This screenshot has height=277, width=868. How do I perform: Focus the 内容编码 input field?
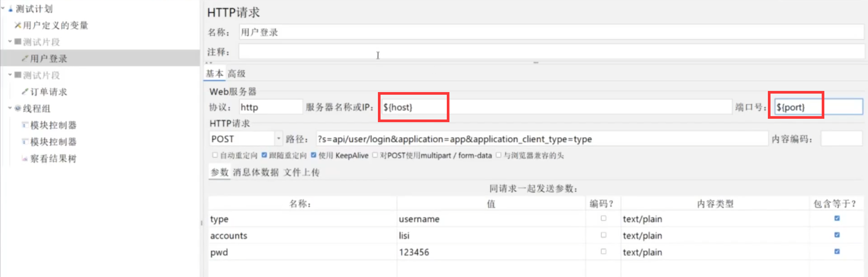tap(842, 139)
